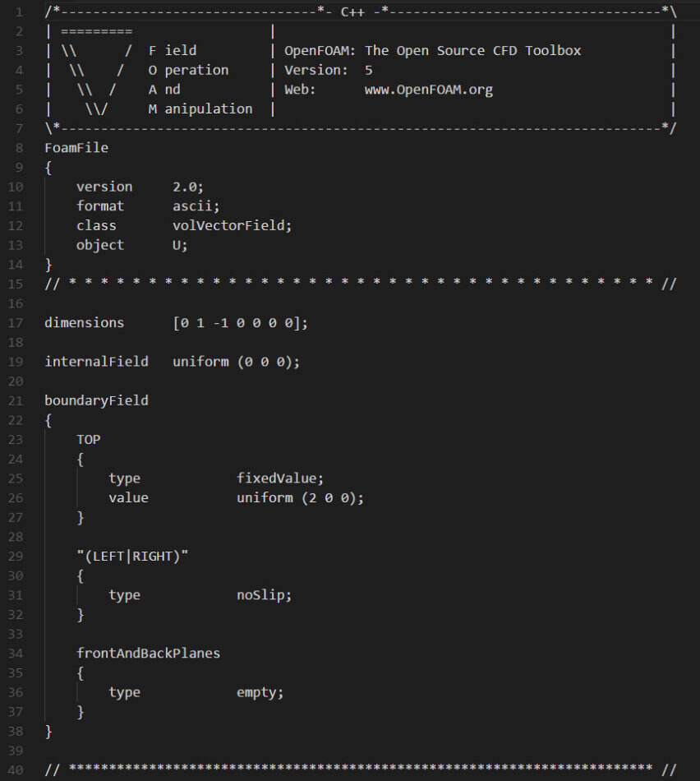This screenshot has height=781, width=700.
Task: Click line number 23 in the gutter
Action: (x=16, y=440)
